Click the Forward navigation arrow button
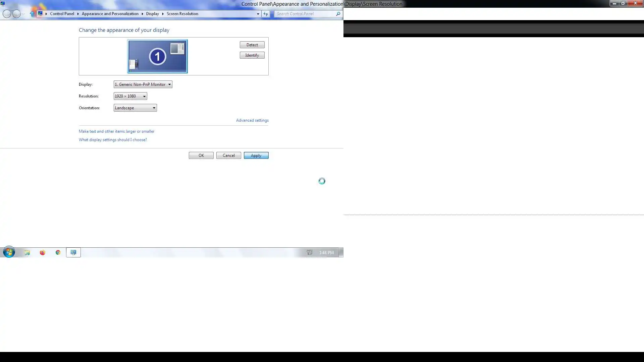 tap(16, 14)
